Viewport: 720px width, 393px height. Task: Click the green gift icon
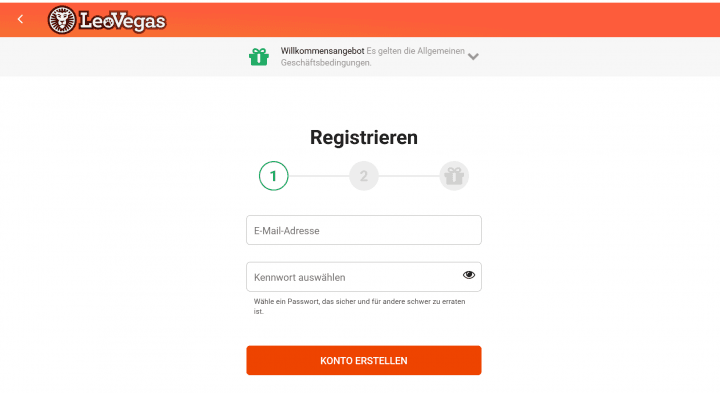(x=259, y=57)
